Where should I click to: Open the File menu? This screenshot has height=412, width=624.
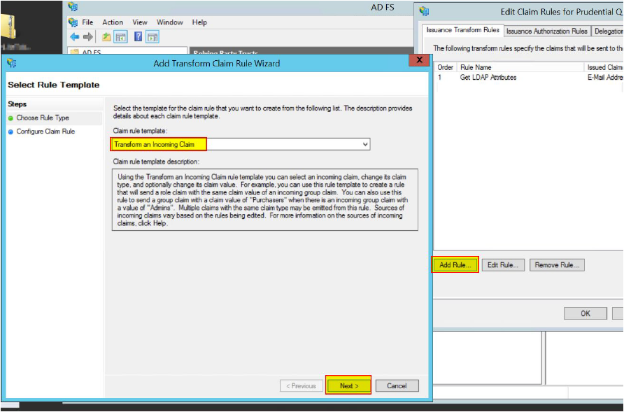88,21
